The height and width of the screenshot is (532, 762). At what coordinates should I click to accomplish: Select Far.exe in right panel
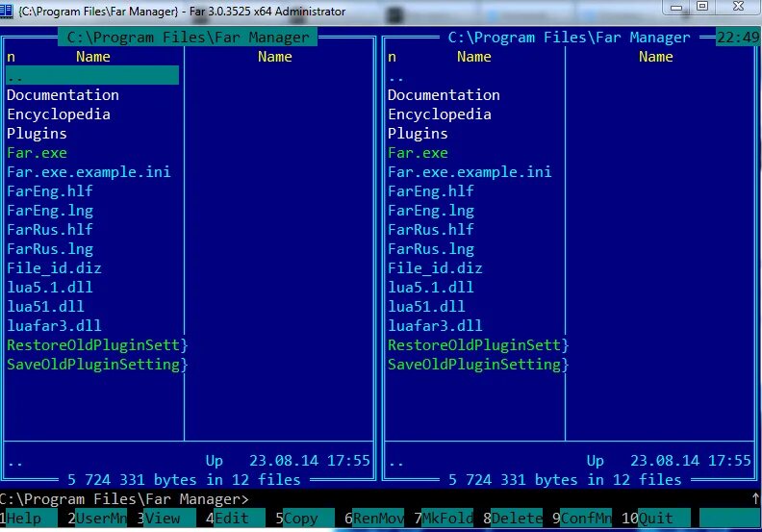[x=418, y=153]
